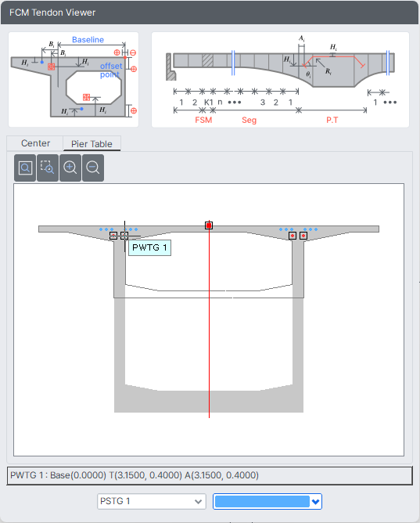Click blue tendon dots above right web
This screenshot has width=420, height=523.
pos(298,229)
